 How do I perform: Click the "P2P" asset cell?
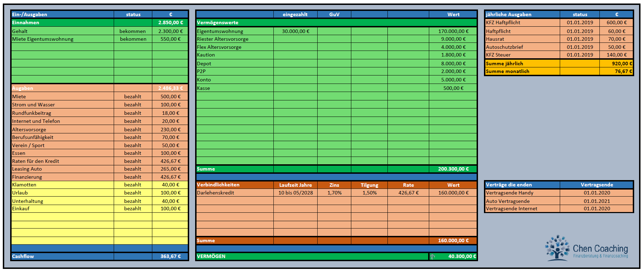(235, 71)
